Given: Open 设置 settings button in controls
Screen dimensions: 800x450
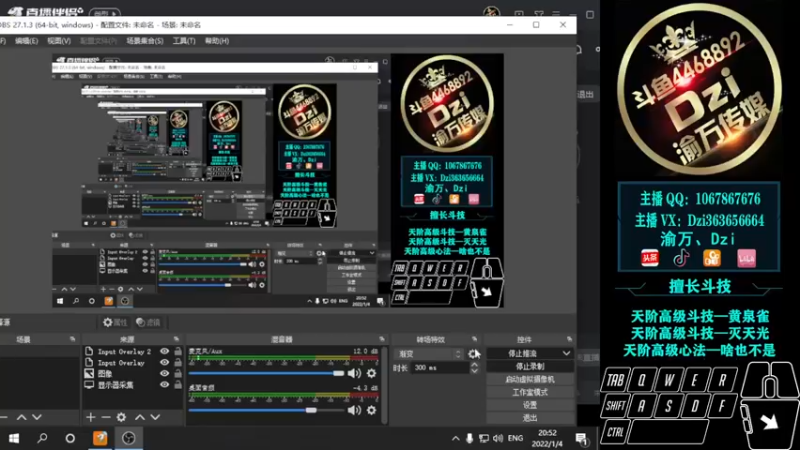Looking at the screenshot, I should [x=530, y=405].
